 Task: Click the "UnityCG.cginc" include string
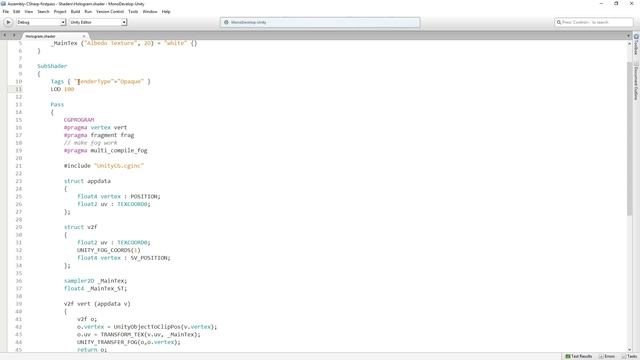pos(119,166)
